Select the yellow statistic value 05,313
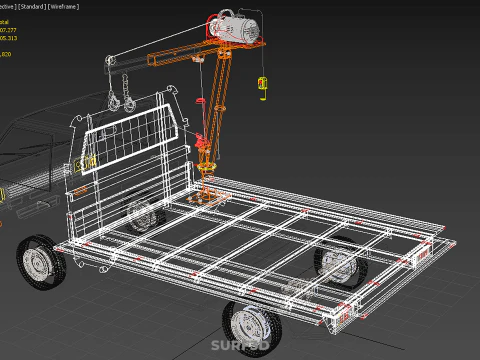 tap(8, 38)
